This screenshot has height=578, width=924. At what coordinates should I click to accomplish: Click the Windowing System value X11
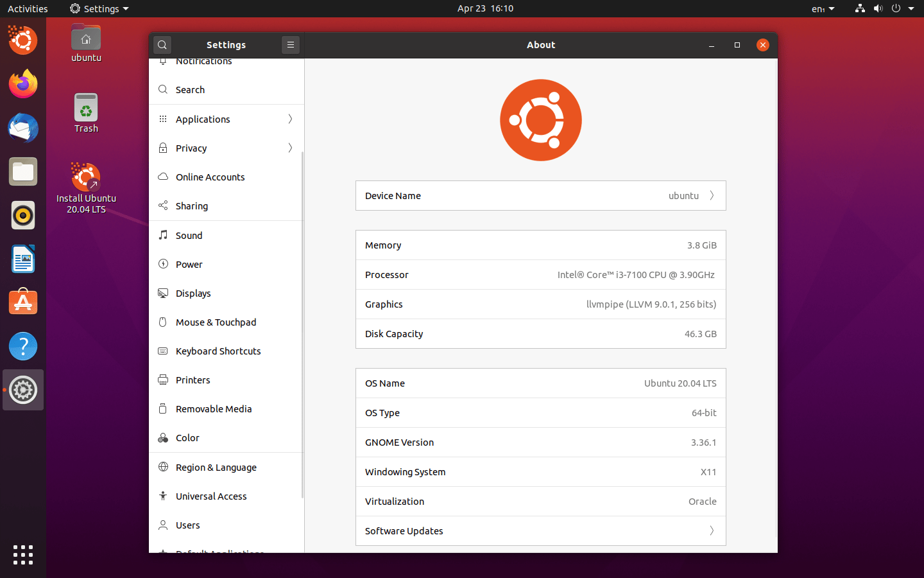(708, 472)
